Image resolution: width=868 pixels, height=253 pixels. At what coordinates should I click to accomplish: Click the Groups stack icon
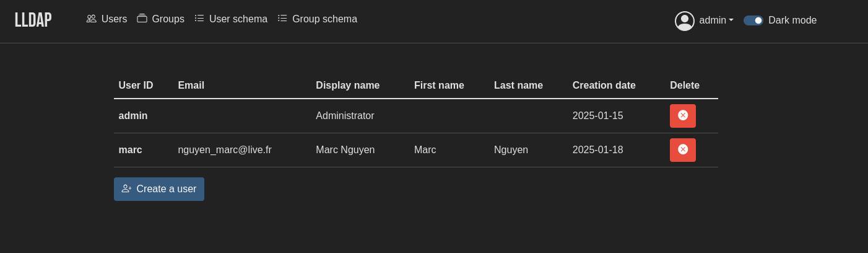(x=142, y=19)
